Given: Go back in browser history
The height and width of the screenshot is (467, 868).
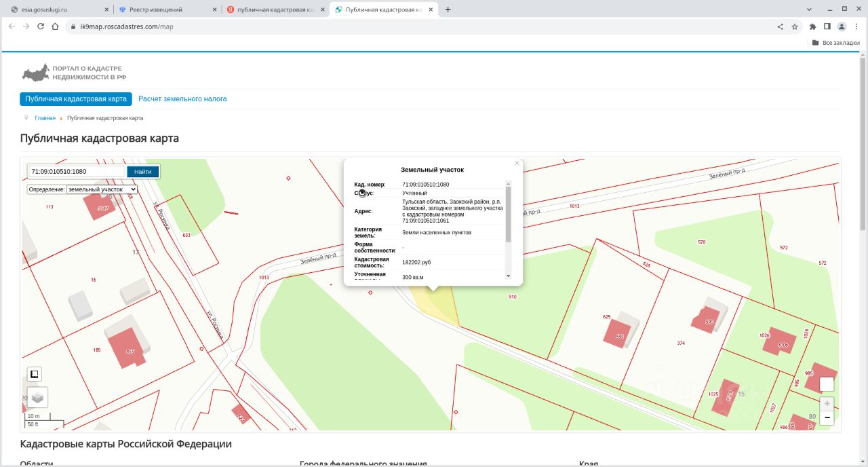Looking at the screenshot, I should [x=11, y=26].
